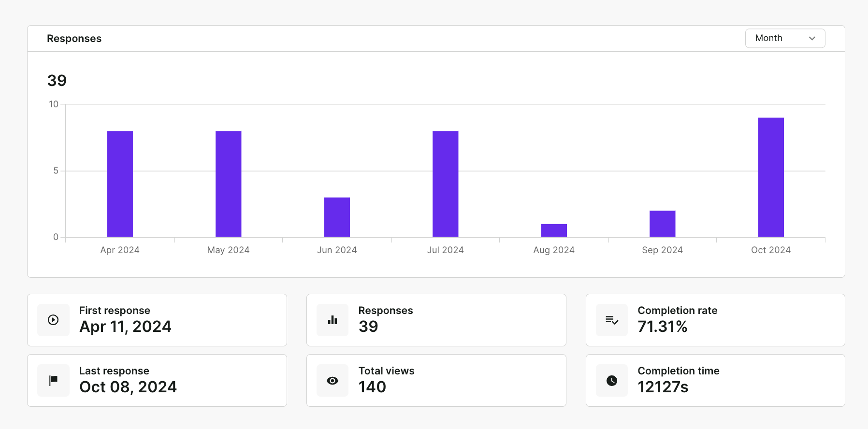
Task: Click the Responses chart heading
Action: [74, 39]
